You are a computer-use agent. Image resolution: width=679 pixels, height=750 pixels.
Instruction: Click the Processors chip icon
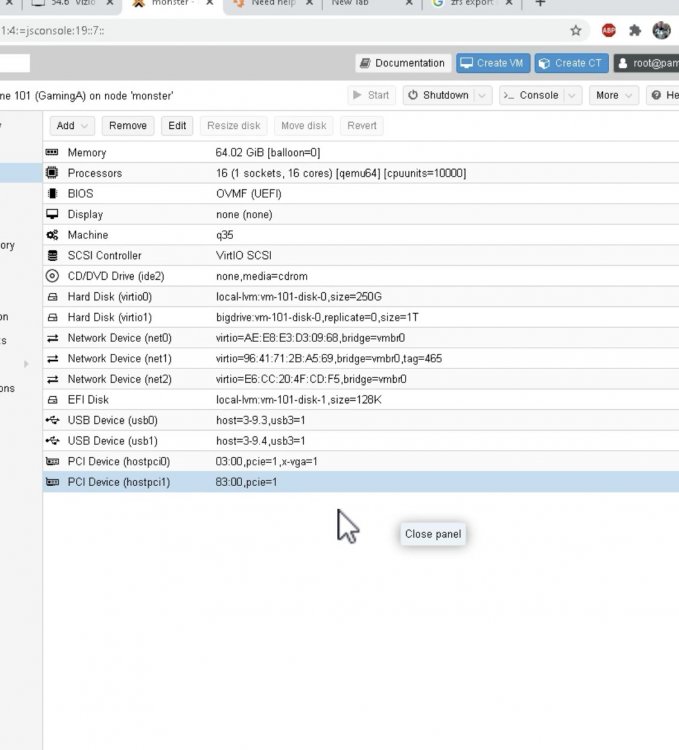point(52,173)
